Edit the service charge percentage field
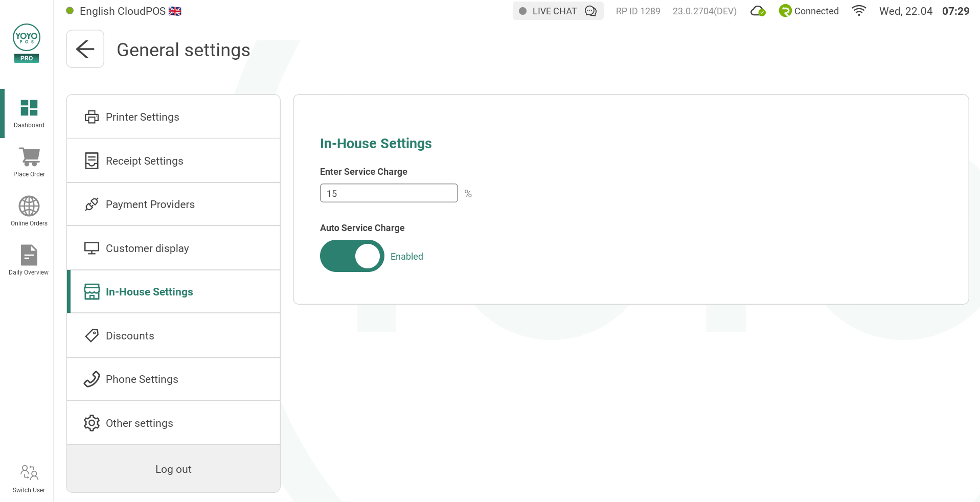 coord(389,193)
